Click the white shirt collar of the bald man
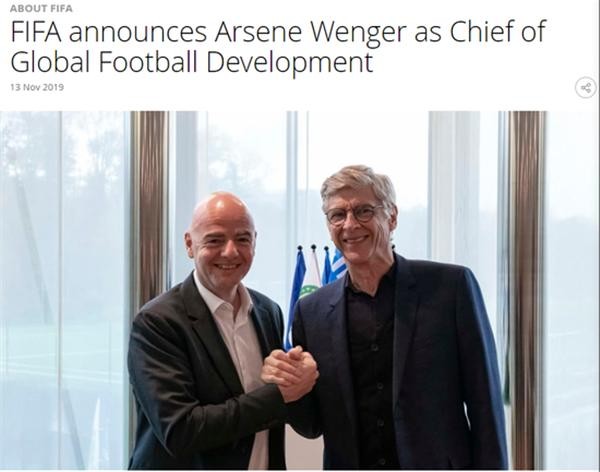This screenshot has width=600, height=472. click(226, 295)
